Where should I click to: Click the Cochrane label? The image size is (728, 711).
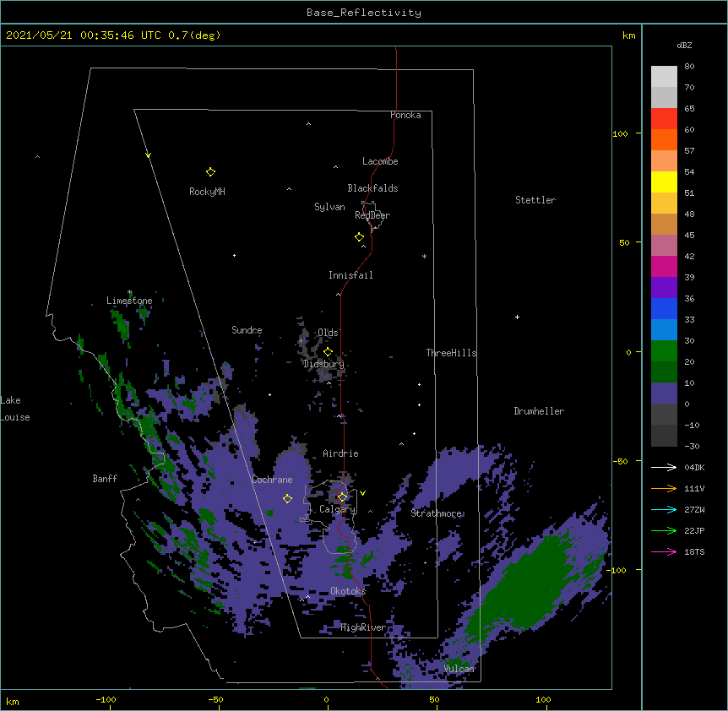(273, 480)
